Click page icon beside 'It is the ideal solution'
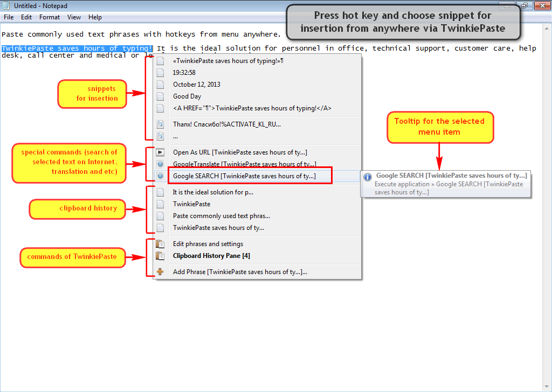 click(160, 192)
